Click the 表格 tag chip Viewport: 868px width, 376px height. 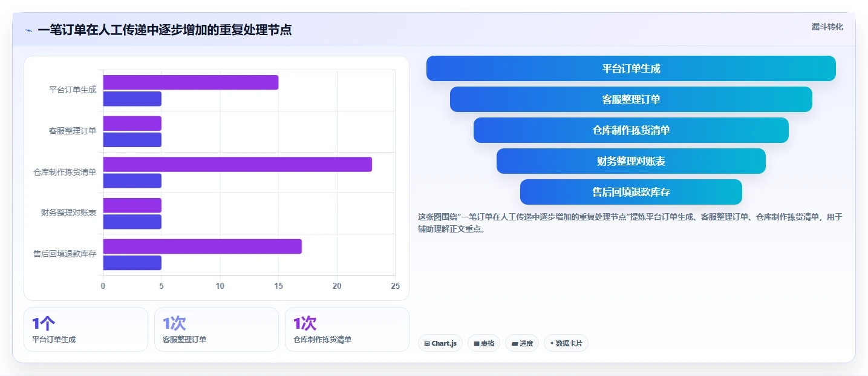[484, 343]
